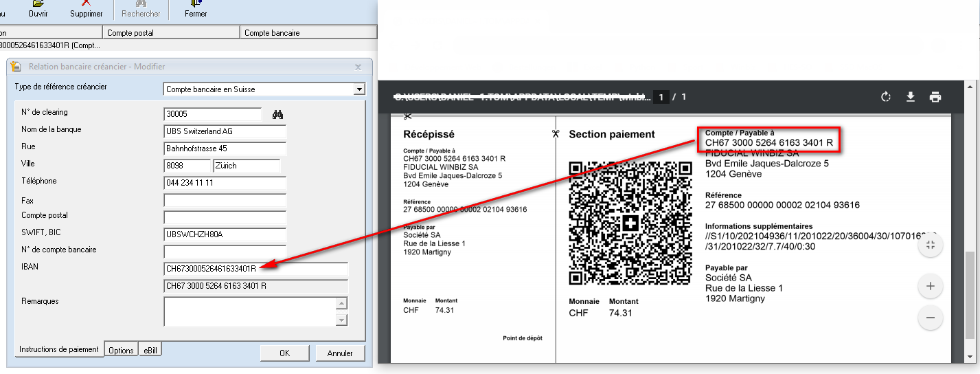980x374 pixels.
Task: Click the binoculars clearing search icon
Action: click(x=277, y=115)
